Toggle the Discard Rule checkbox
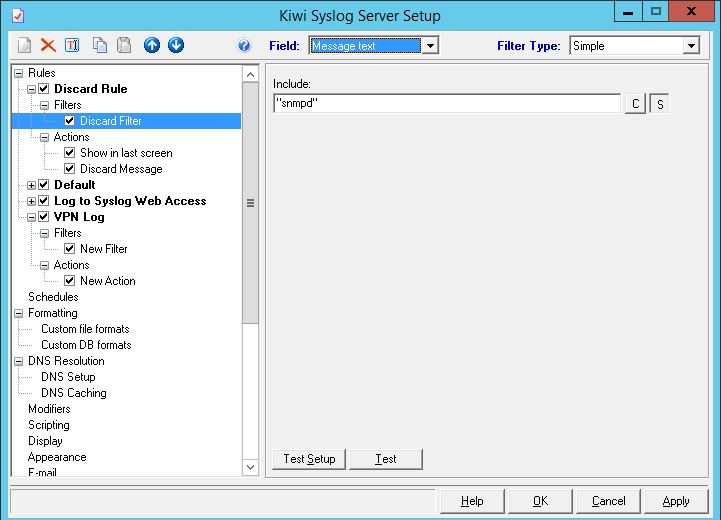The height and width of the screenshot is (520, 721). tap(44, 89)
